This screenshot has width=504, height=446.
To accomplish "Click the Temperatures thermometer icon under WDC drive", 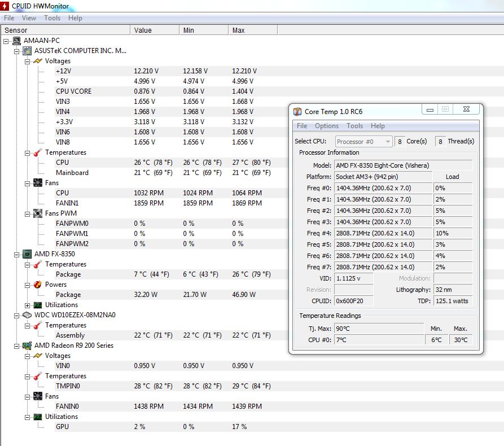I will pos(38,325).
